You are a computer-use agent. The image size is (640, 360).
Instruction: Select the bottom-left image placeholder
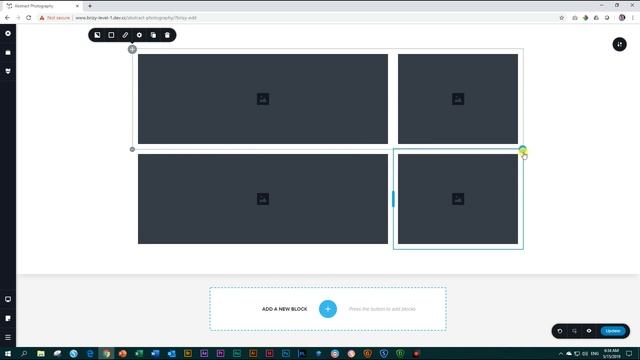click(263, 199)
